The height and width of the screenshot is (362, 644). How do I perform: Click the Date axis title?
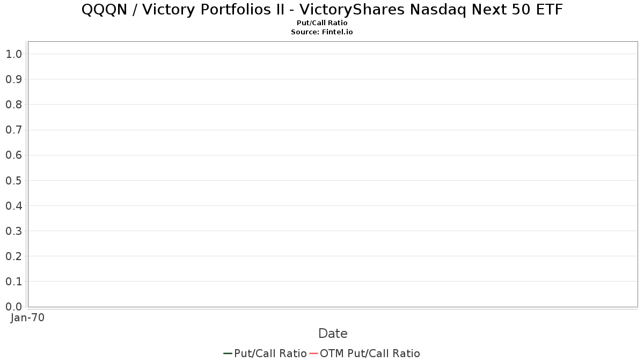coord(333,334)
